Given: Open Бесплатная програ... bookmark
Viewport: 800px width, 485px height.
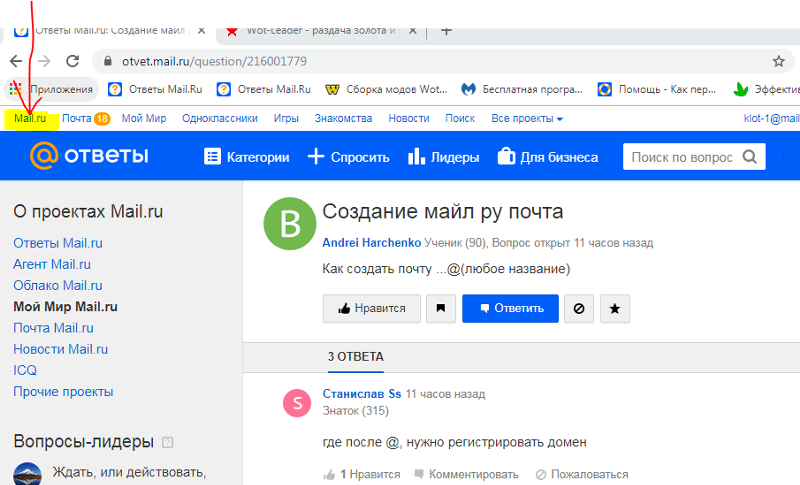Looking at the screenshot, I should [522, 89].
